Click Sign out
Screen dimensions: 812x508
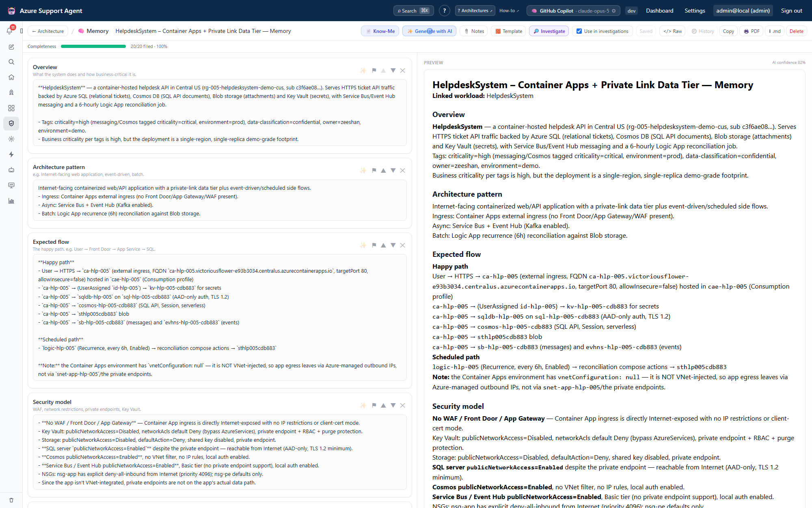[792, 11]
